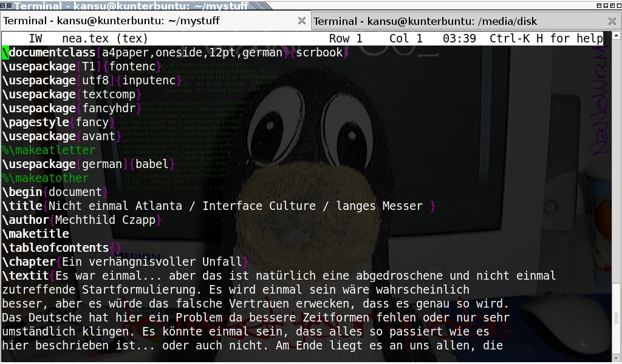Click the \title line with 'Nicht einmal Atlanta'

coord(219,206)
